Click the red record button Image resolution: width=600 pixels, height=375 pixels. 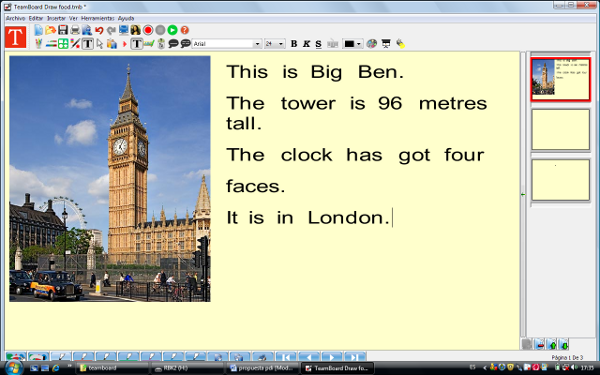click(x=148, y=30)
